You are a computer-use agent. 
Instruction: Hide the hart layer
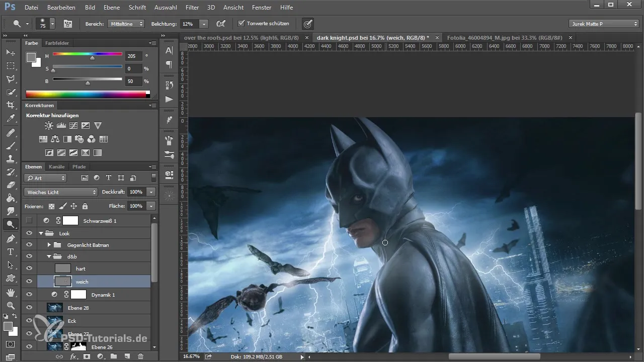coord(29,268)
